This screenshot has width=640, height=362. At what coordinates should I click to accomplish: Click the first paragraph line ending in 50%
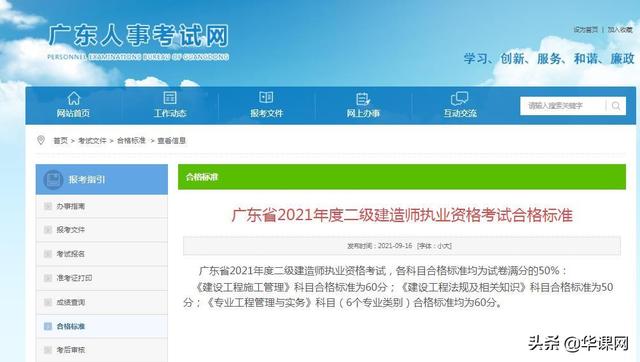382,271
